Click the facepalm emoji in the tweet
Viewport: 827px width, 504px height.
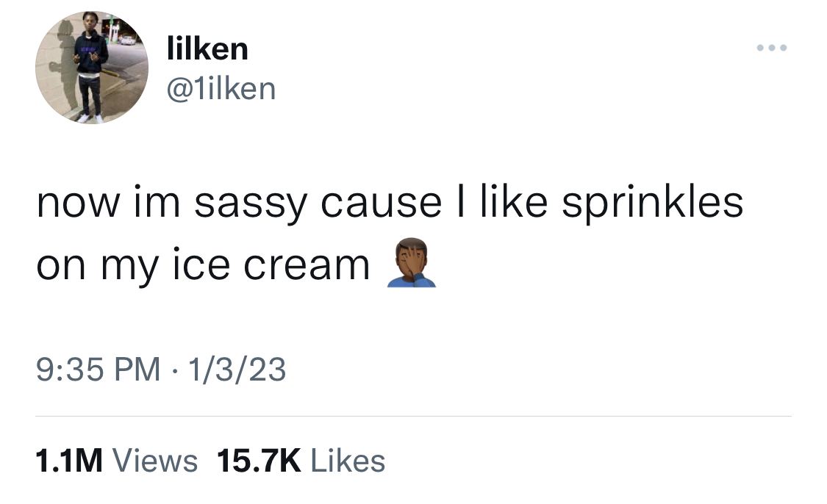[x=412, y=262]
